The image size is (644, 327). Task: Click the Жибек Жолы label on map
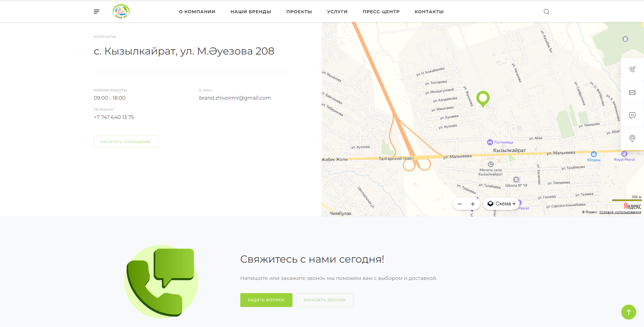tap(335, 159)
